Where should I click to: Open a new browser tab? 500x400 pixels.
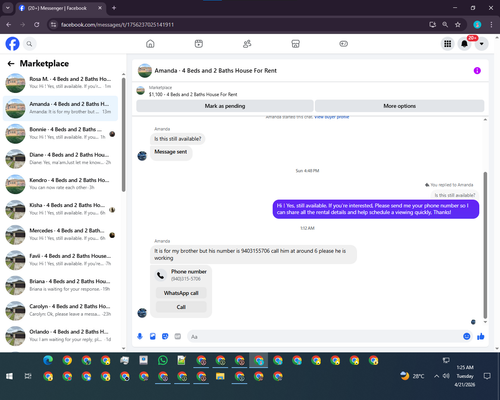[x=114, y=8]
